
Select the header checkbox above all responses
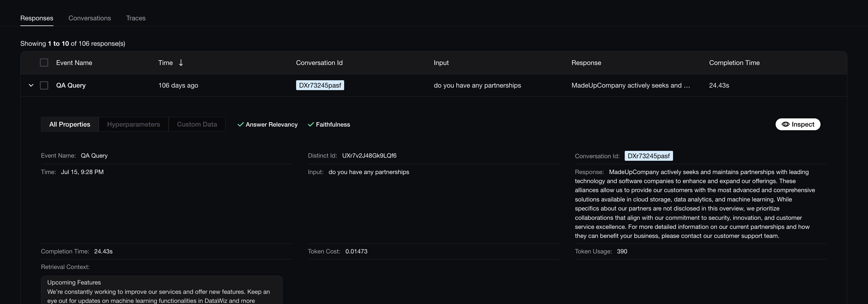coord(44,62)
